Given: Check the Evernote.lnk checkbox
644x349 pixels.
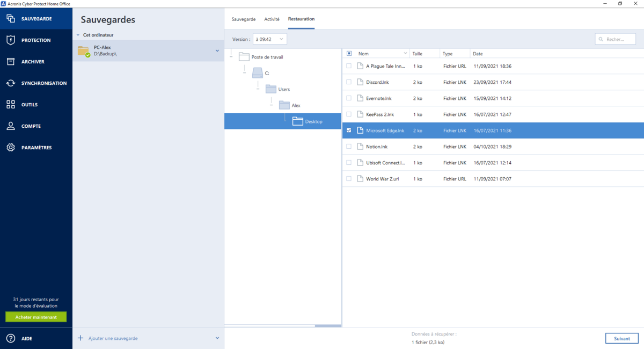Looking at the screenshot, I should (x=349, y=98).
